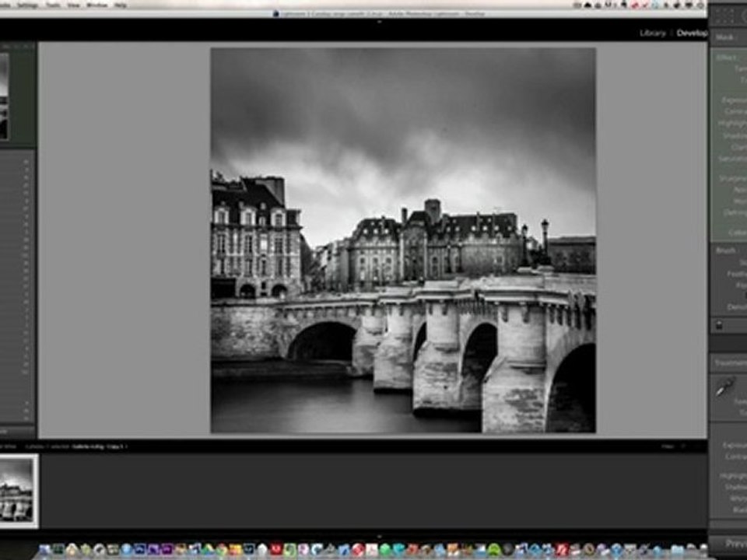The width and height of the screenshot is (747, 560).
Task: Click the Feather label in Brush section
Action: [737, 274]
